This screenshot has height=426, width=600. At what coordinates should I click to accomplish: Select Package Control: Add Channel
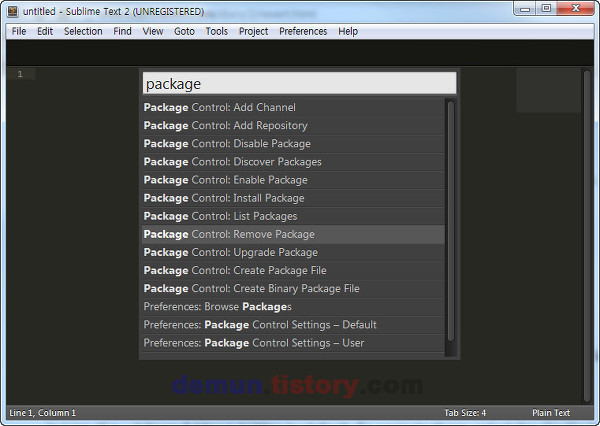click(x=293, y=108)
